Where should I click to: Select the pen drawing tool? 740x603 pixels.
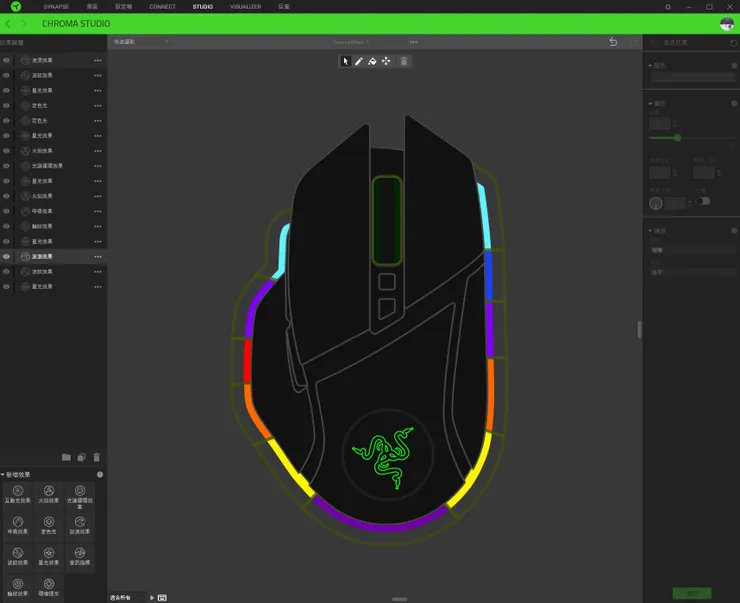359,61
